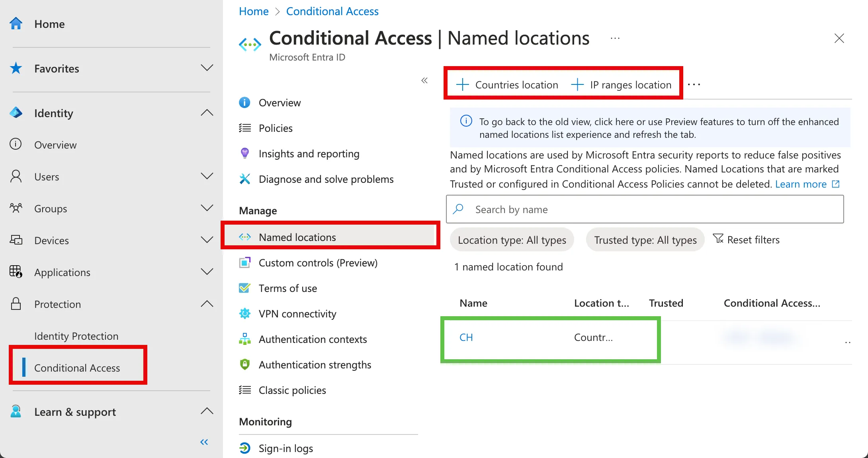Image resolution: width=868 pixels, height=458 pixels.
Task: Sort by Name column header
Action: point(473,303)
